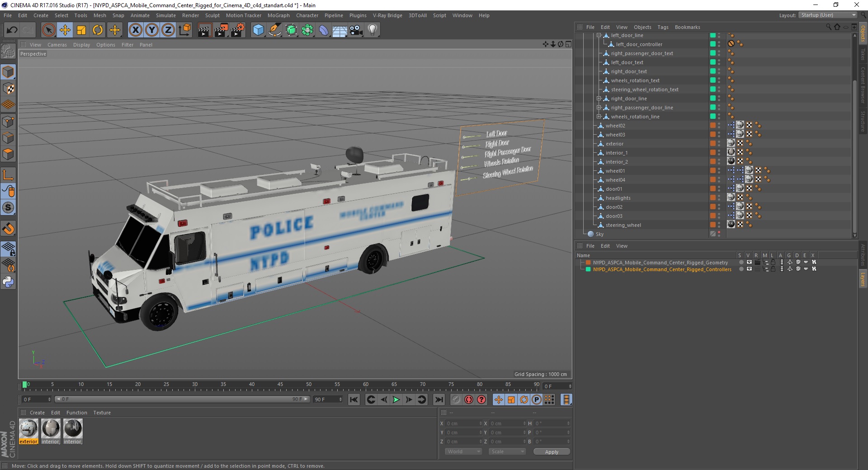The height and width of the screenshot is (470, 868).
Task: Open the Simulate menu
Action: pos(166,15)
